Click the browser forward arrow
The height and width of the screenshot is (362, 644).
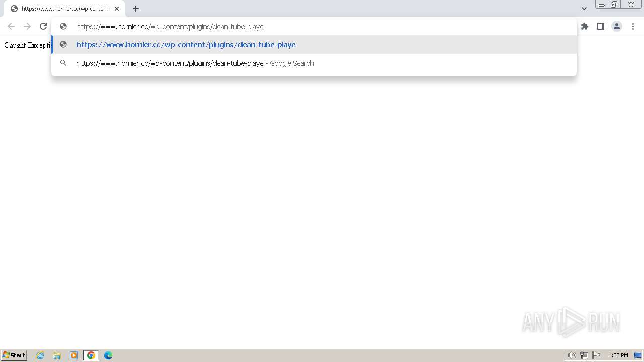click(27, 26)
